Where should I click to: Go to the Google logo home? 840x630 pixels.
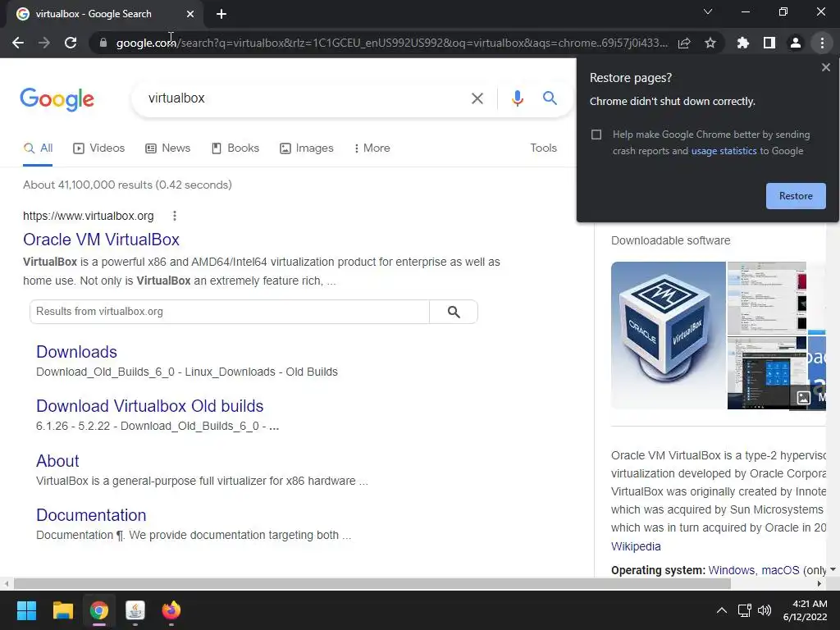(x=57, y=99)
